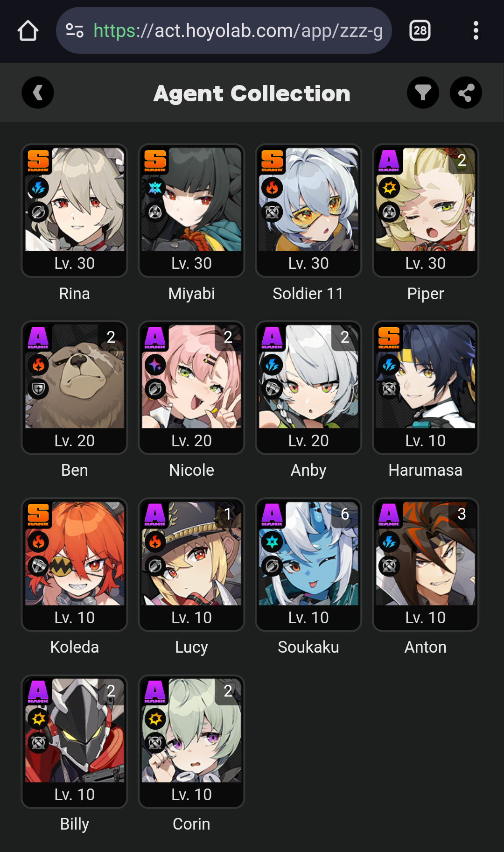The height and width of the screenshot is (852, 504).
Task: Go back using the left arrow button
Action: point(38,93)
